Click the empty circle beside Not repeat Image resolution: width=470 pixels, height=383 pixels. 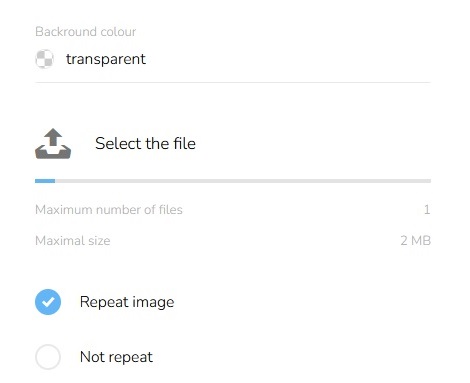(x=48, y=357)
